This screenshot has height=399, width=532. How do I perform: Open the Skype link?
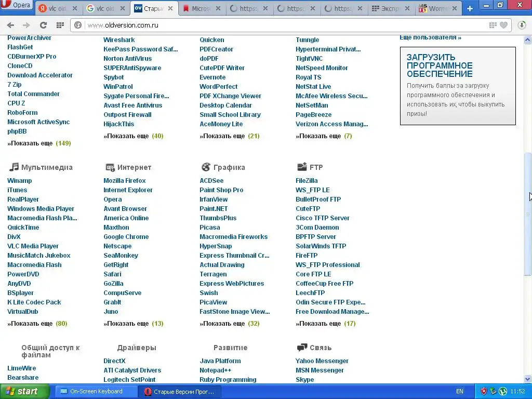pos(304,380)
